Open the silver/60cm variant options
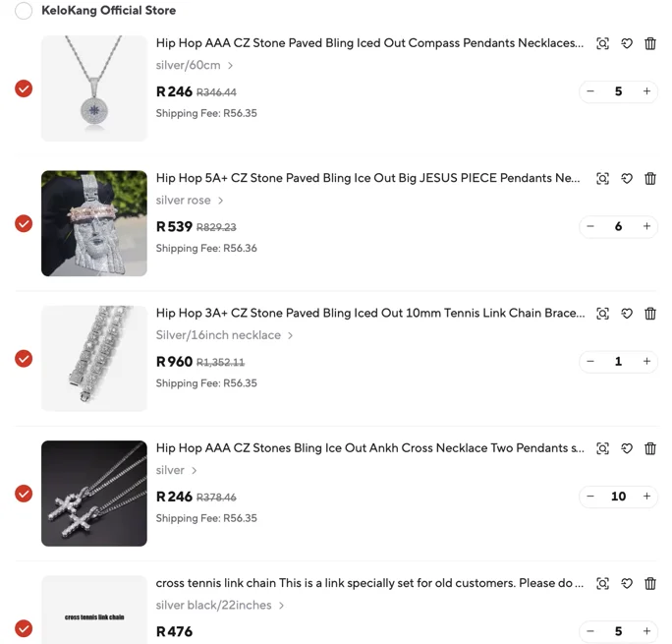Viewport: 672px width, 644px height. (195, 65)
